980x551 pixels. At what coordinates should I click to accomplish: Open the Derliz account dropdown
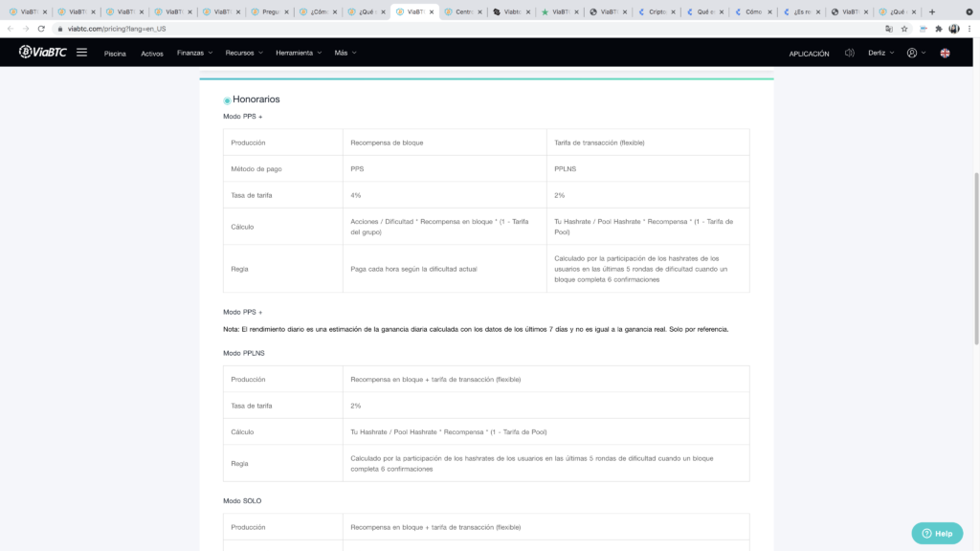pos(880,54)
